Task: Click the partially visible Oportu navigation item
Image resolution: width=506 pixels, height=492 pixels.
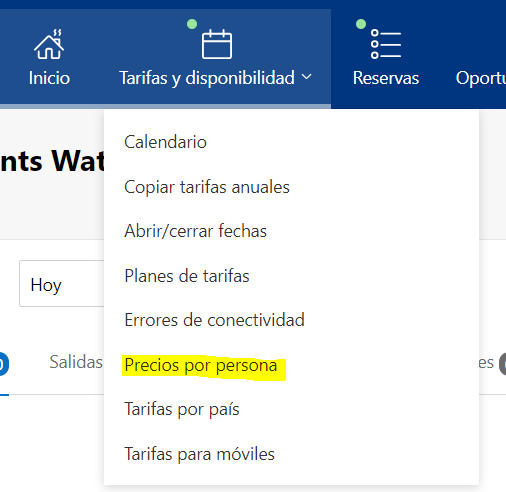Action: tap(481, 79)
